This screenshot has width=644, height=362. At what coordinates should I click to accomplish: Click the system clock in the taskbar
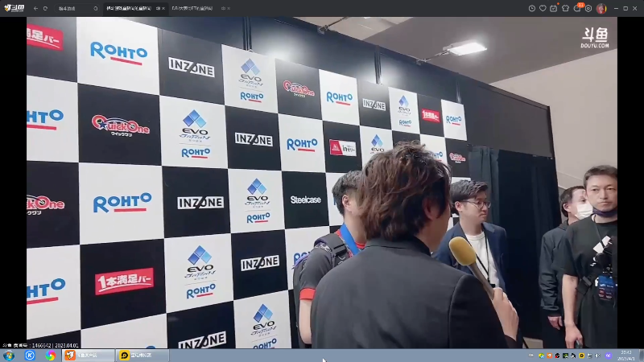coord(627,356)
